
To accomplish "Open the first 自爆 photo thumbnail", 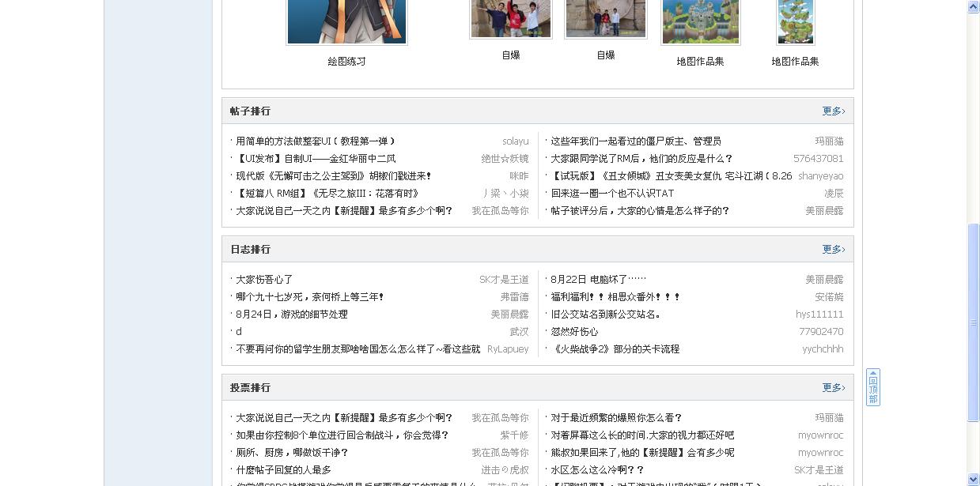I will (x=511, y=18).
